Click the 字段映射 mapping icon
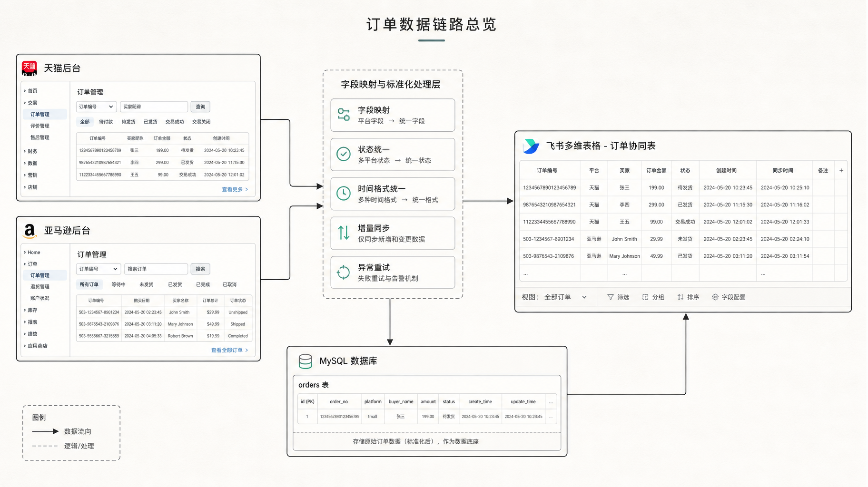868x487 pixels. coord(344,115)
